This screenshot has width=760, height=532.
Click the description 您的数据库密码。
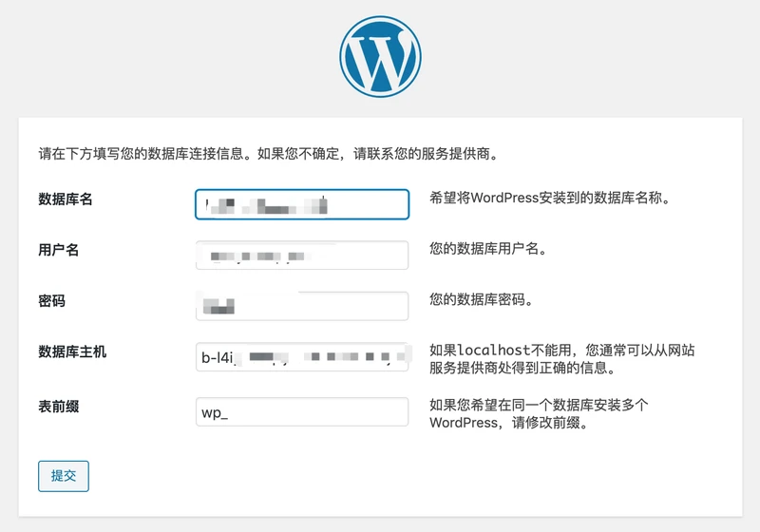pyautogui.click(x=482, y=299)
